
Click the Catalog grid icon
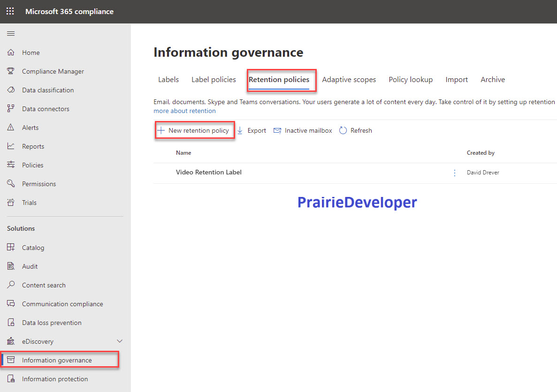coord(11,248)
